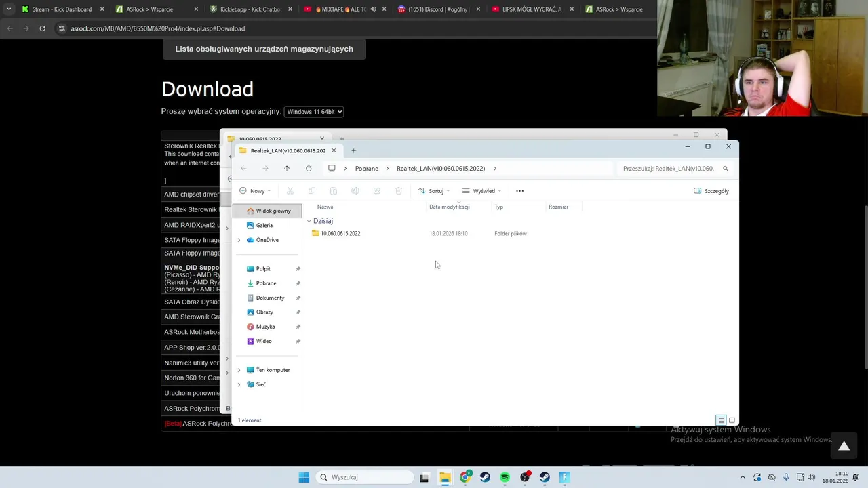Add a new File Explorer tab

pyautogui.click(x=353, y=150)
